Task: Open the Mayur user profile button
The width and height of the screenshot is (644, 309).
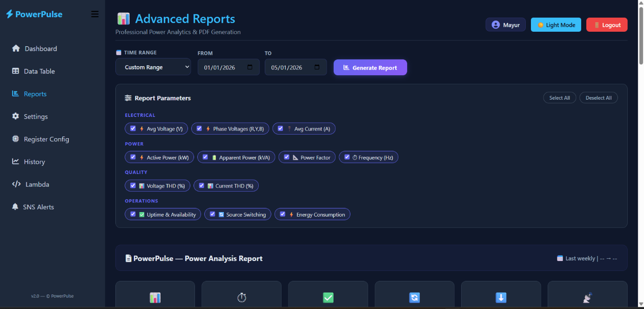Action: [x=506, y=25]
